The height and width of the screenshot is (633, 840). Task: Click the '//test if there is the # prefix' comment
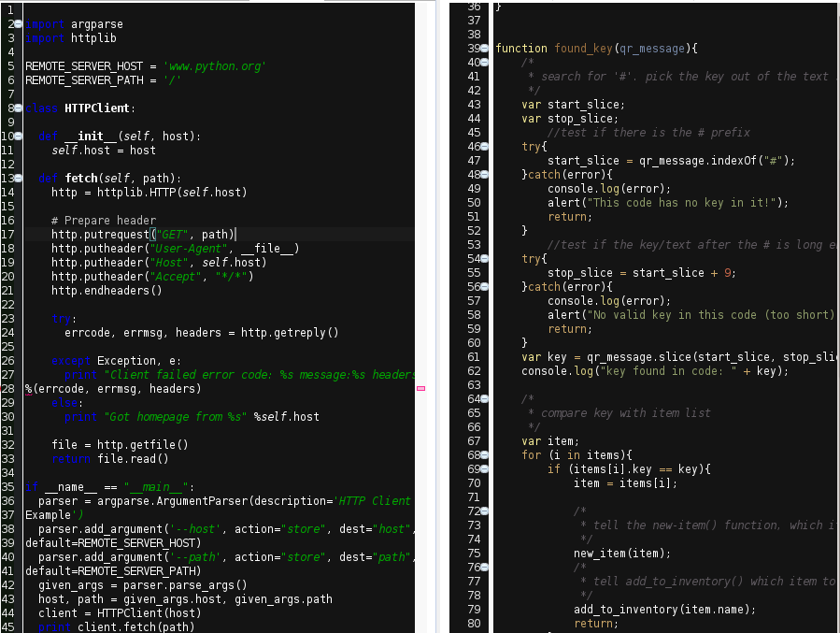click(x=648, y=133)
